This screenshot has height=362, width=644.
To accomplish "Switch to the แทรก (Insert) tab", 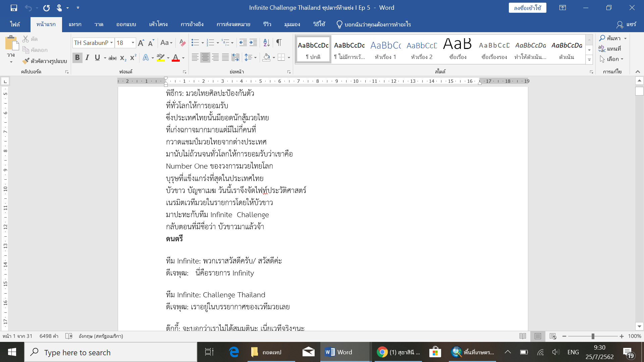I will click(x=75, y=24).
